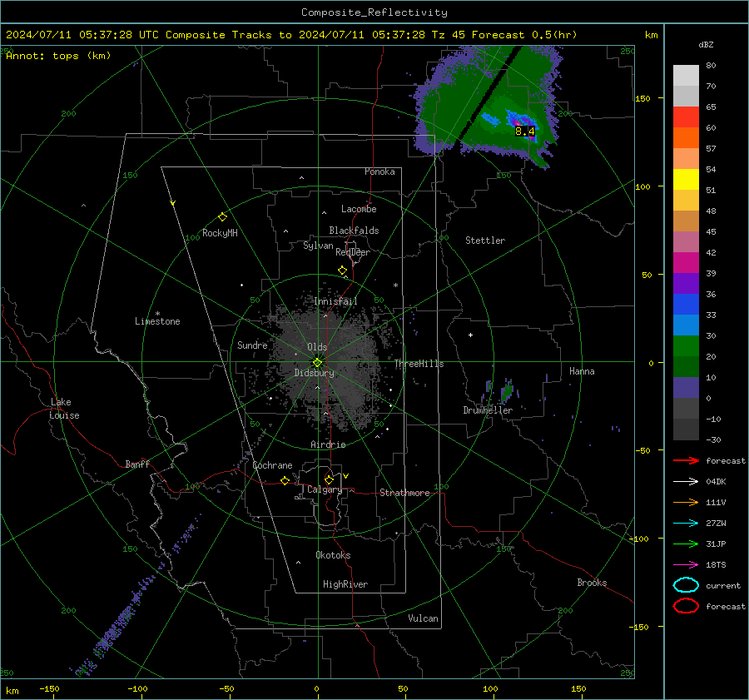Screen dimensions: 749x700
Task: Select the yellow 51-54 dBZ swatch
Action: coord(686,180)
